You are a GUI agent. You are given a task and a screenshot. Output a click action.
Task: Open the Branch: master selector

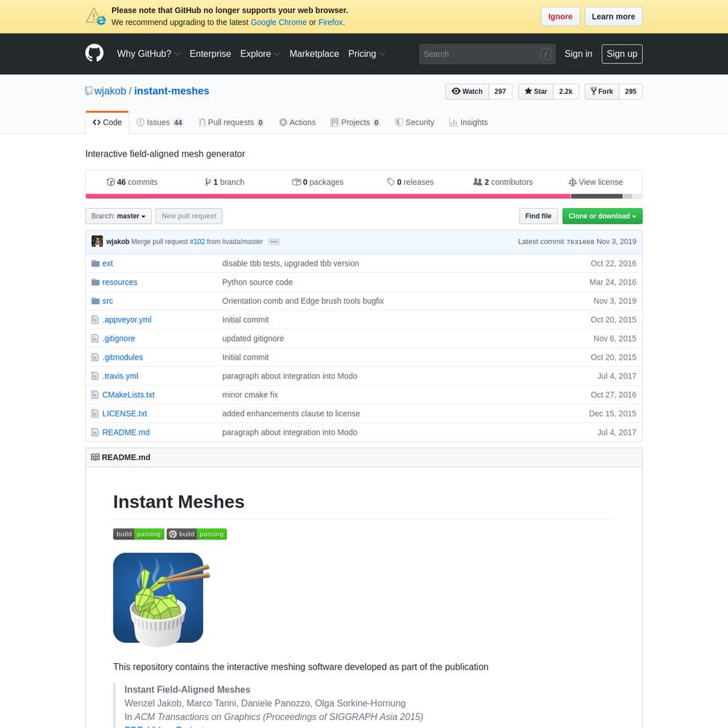pos(119,216)
